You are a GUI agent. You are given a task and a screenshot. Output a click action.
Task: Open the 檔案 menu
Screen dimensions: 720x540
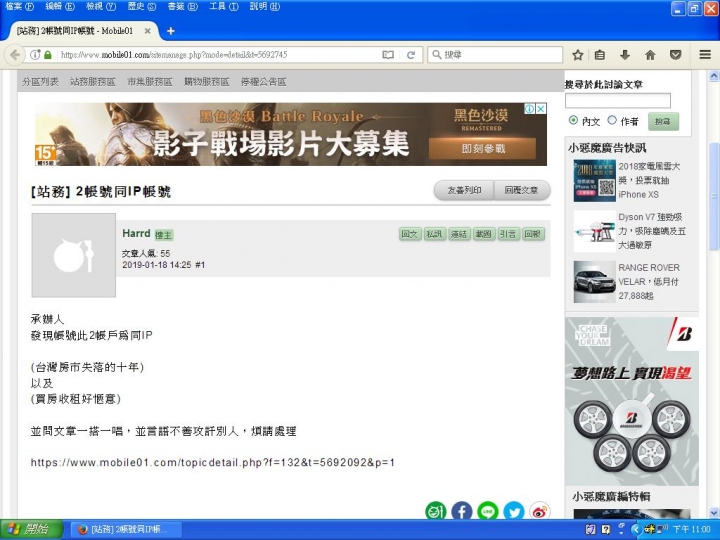click(x=20, y=6)
